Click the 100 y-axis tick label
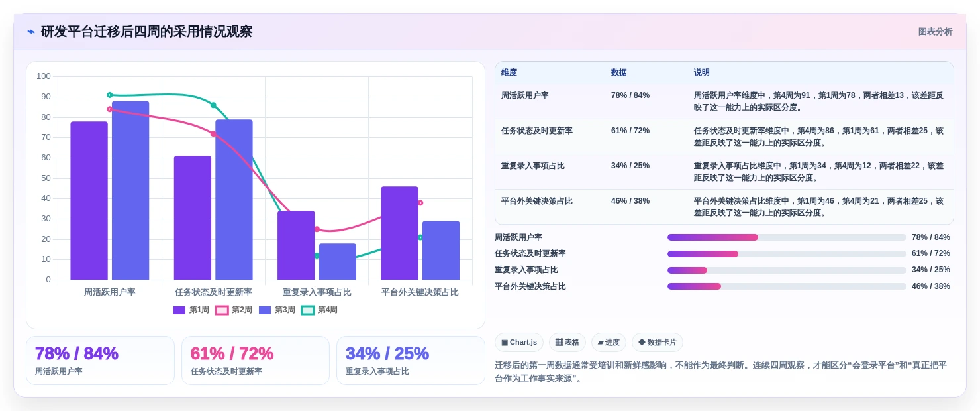The image size is (980, 411). (44, 76)
